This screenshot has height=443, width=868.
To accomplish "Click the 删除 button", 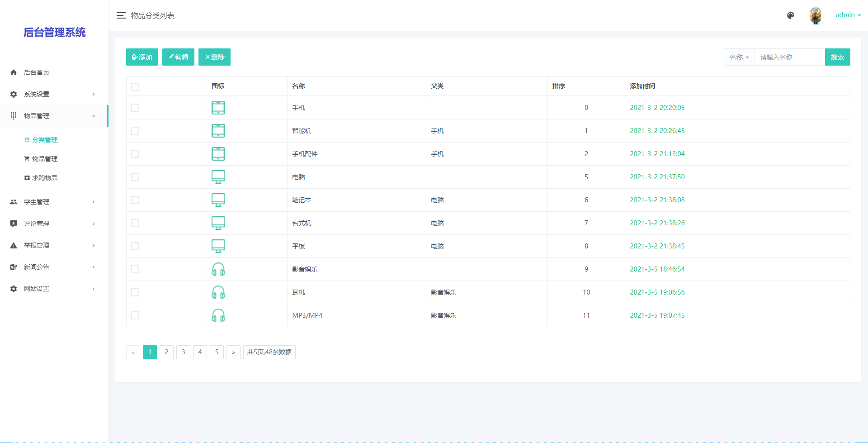I will click(214, 57).
